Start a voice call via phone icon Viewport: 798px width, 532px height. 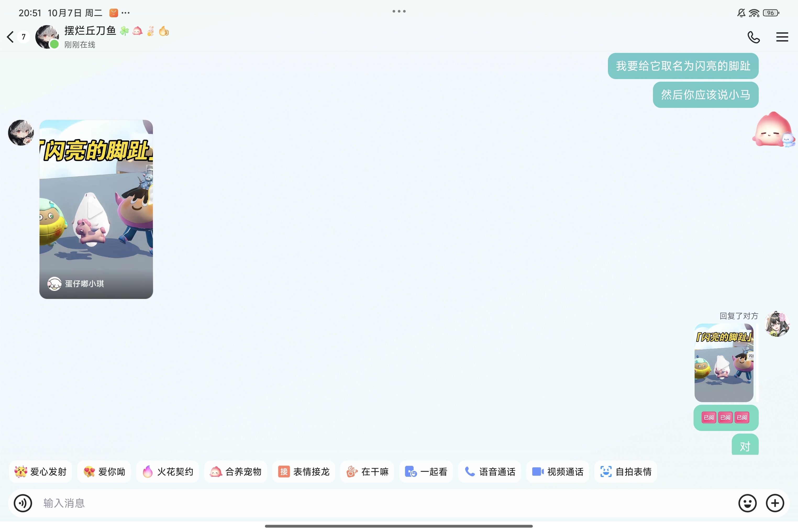pyautogui.click(x=753, y=37)
